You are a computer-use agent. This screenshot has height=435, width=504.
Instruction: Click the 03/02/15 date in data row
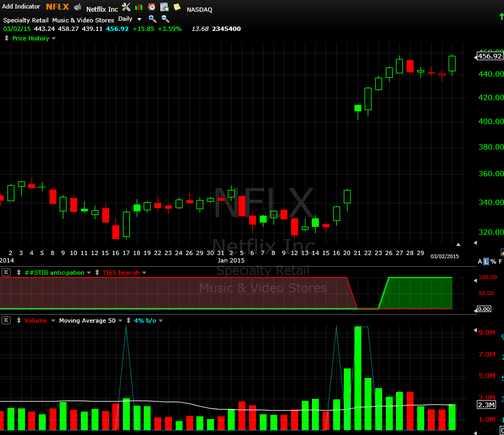[16, 29]
